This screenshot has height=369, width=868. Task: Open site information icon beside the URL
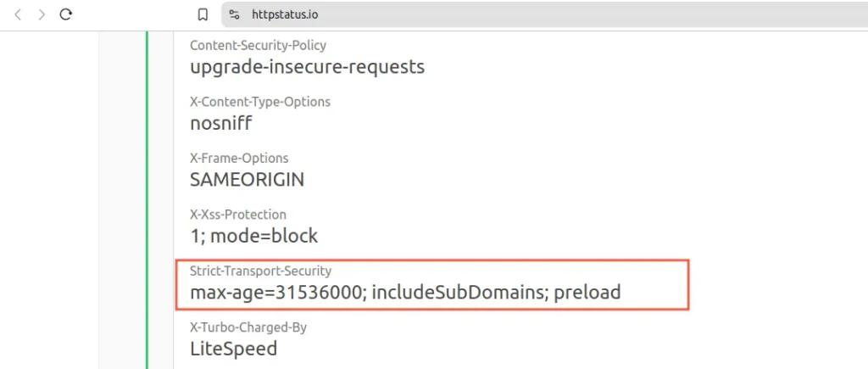click(234, 15)
